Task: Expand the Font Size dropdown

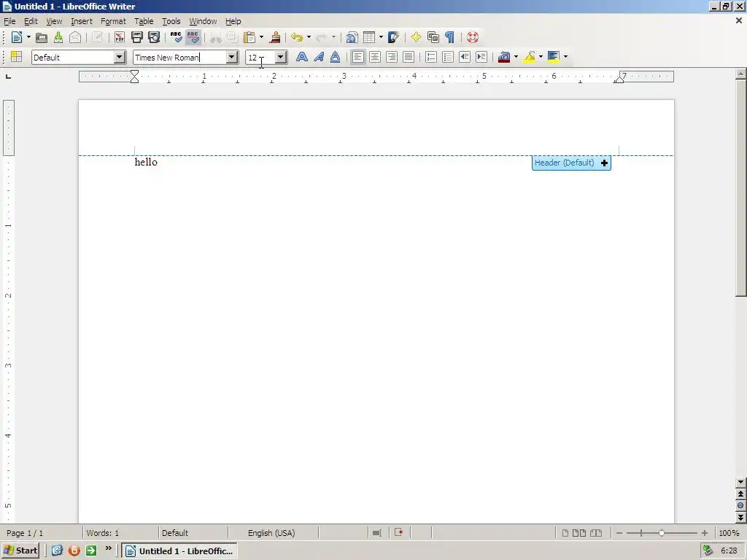Action: tap(281, 57)
